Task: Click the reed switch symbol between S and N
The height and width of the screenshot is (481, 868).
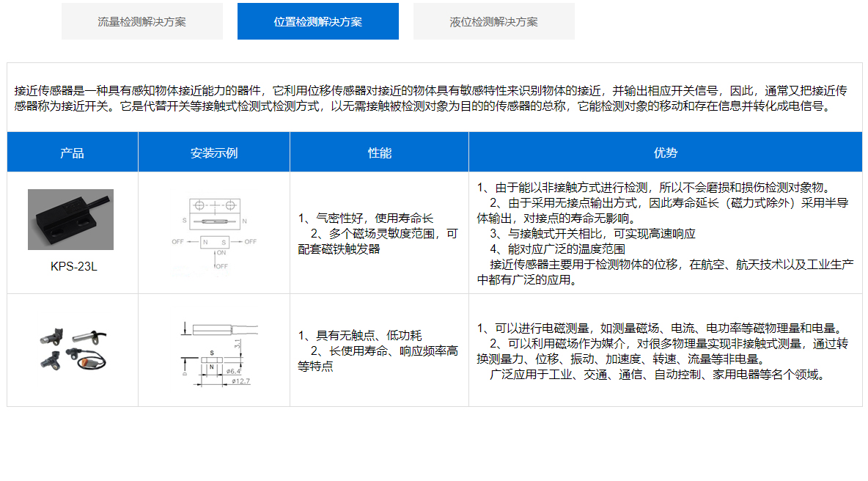Action: [x=213, y=220]
